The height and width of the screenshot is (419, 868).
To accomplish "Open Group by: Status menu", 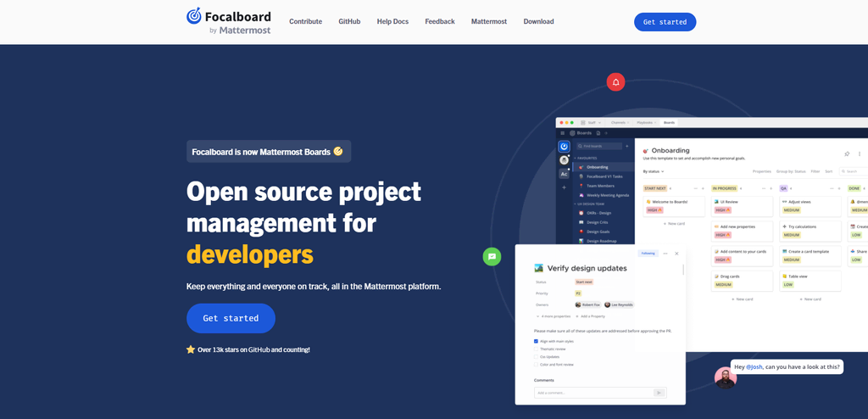I will (791, 171).
